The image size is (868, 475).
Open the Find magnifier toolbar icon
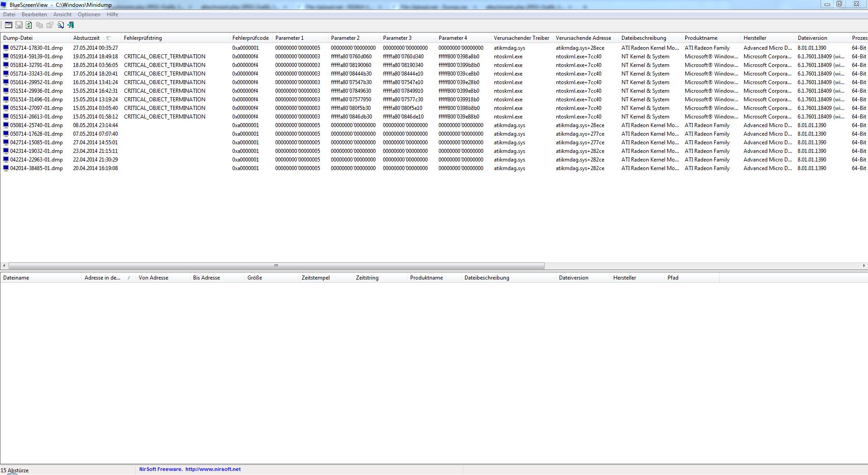pyautogui.click(x=60, y=25)
